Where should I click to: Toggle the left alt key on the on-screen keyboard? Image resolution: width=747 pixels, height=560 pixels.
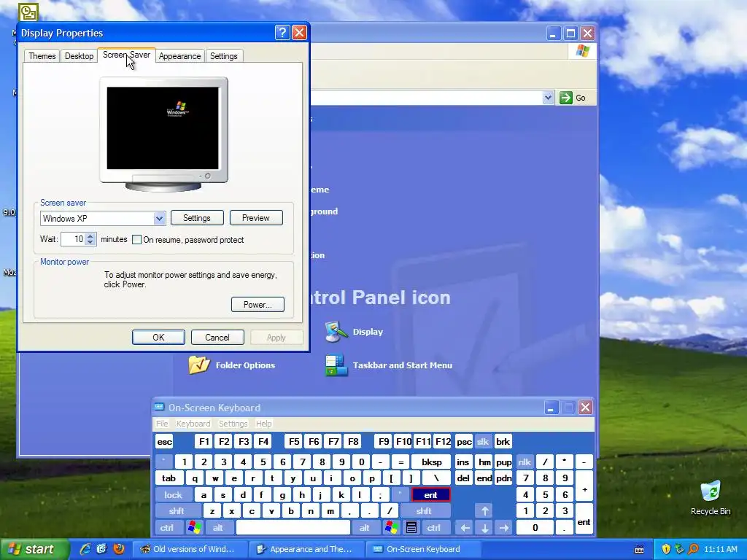pyautogui.click(x=217, y=528)
